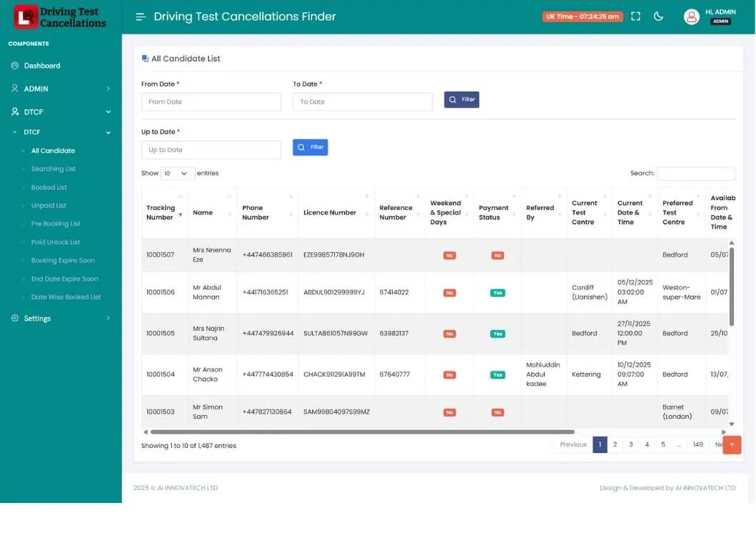Viewport: 756px width, 533px height.
Task: Sort by Preferred Test Centre column
Action: (x=681, y=213)
